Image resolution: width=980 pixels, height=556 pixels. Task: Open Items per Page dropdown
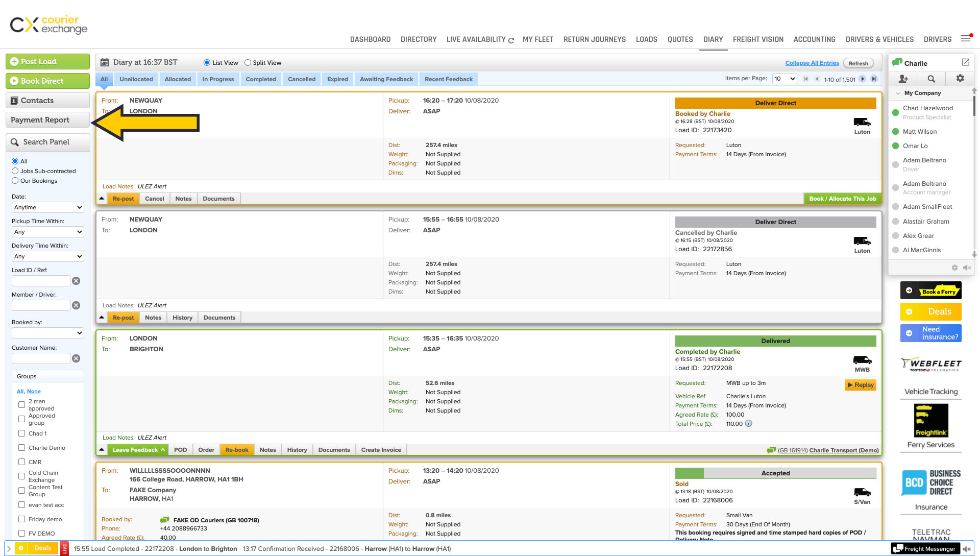tap(785, 79)
